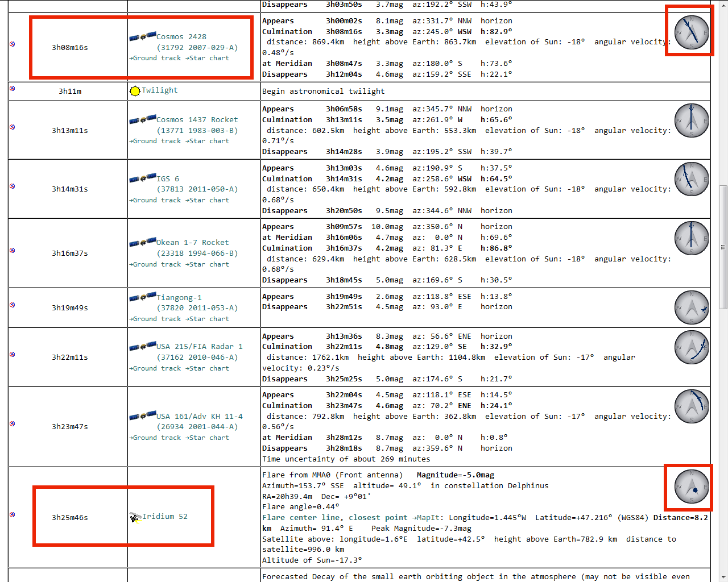Open the Cosmos 2428 satellite link

coord(181,37)
